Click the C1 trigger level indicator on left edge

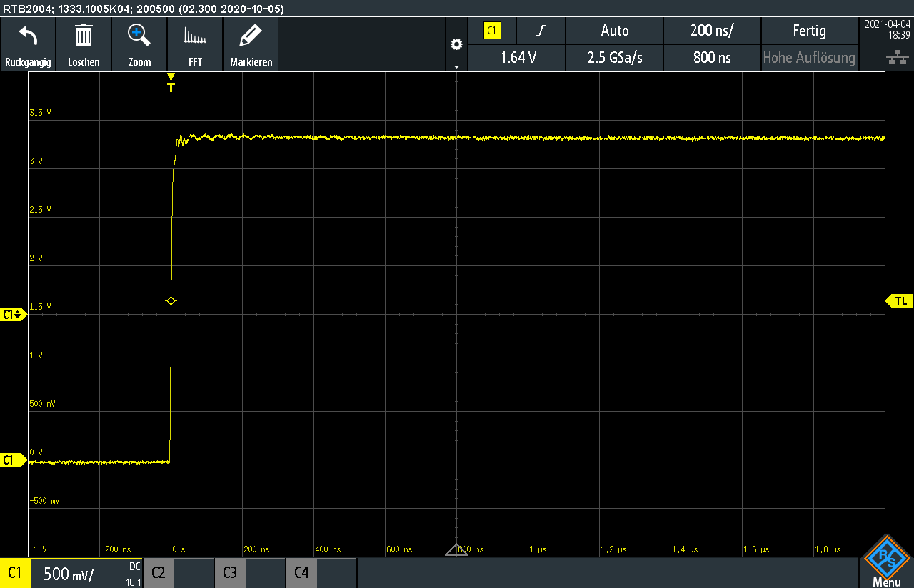13,314
